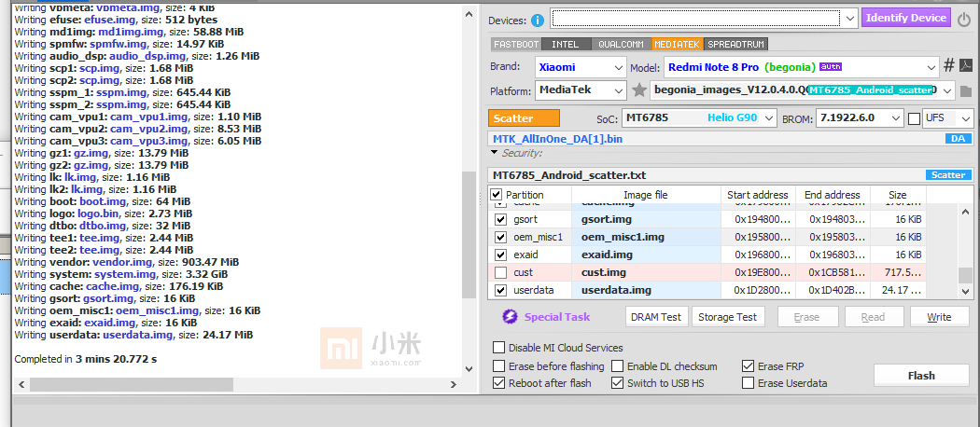
Task: Click the DA badge next to MTK_AllInOne_DA
Action: tap(959, 139)
